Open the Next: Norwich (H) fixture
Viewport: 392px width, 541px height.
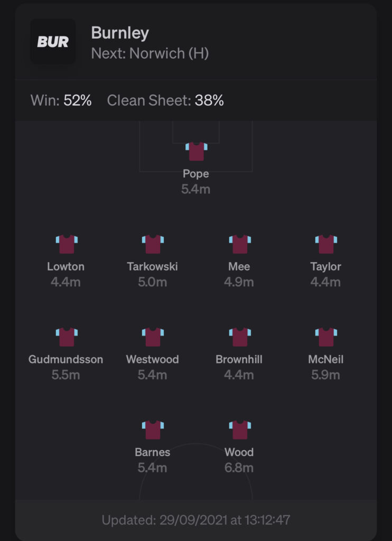[x=150, y=53]
